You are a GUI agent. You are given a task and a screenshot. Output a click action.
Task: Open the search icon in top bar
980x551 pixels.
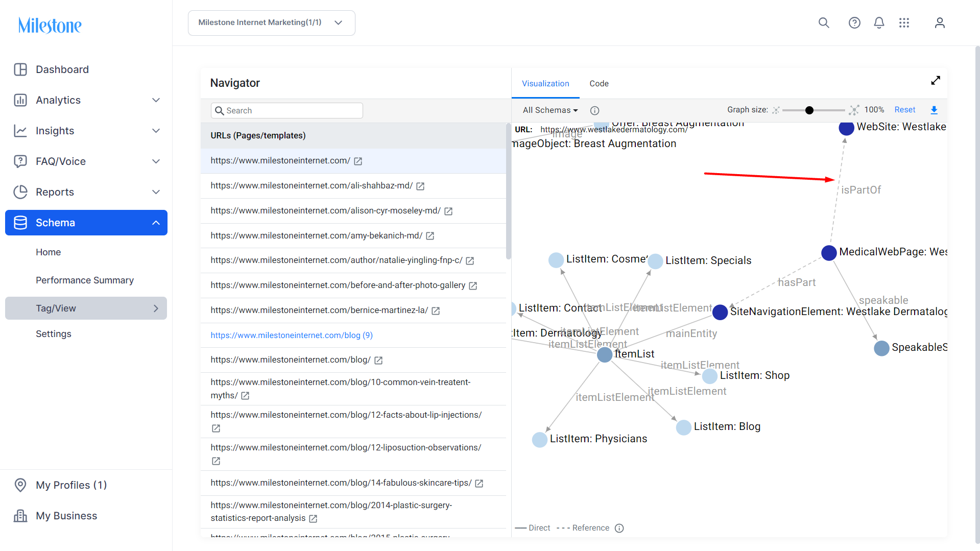(x=824, y=23)
